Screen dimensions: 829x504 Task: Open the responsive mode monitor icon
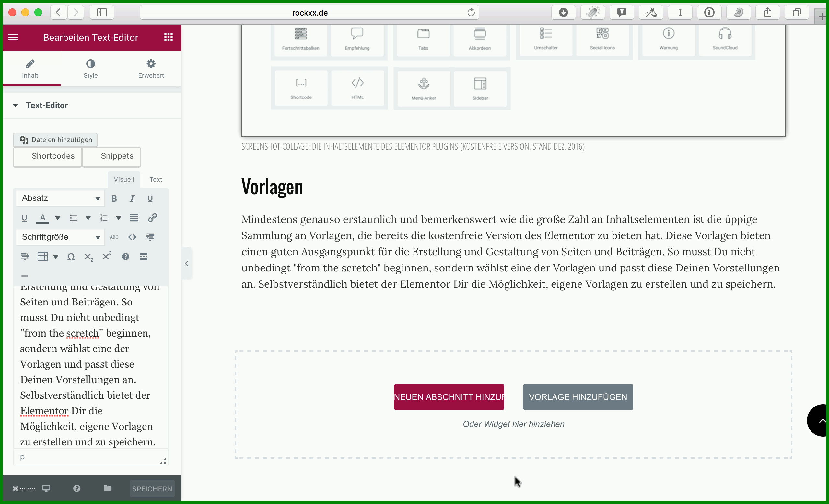tap(46, 488)
